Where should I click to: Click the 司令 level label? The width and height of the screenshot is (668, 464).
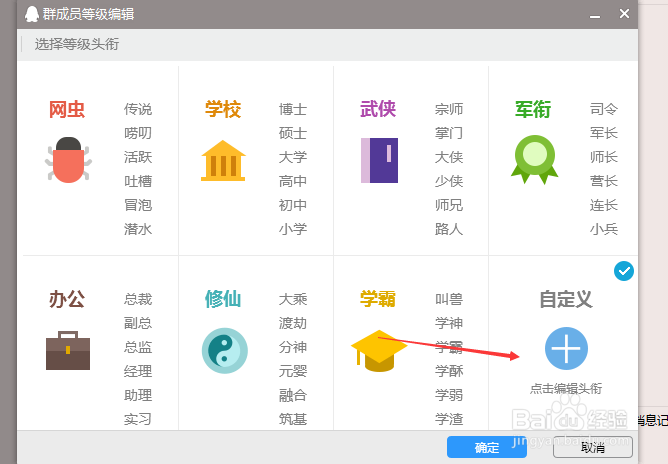pyautogui.click(x=604, y=109)
